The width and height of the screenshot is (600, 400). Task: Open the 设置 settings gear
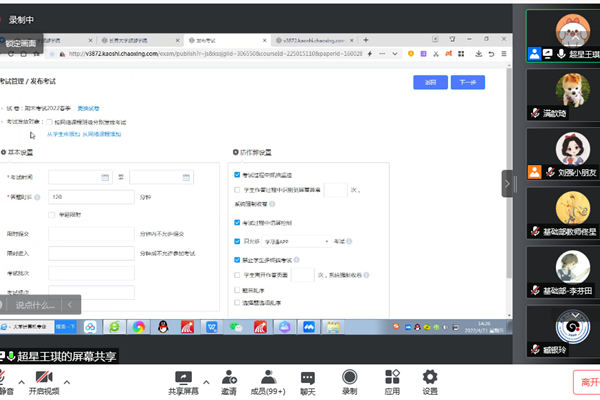point(430,377)
